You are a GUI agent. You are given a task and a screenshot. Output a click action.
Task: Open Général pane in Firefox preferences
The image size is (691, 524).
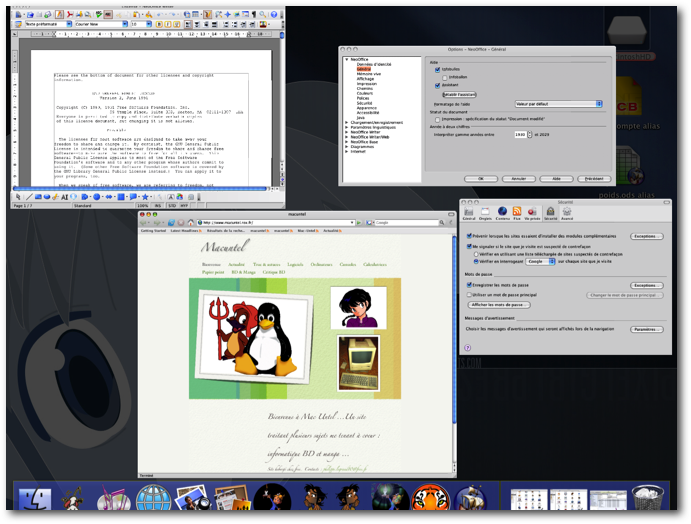469,213
